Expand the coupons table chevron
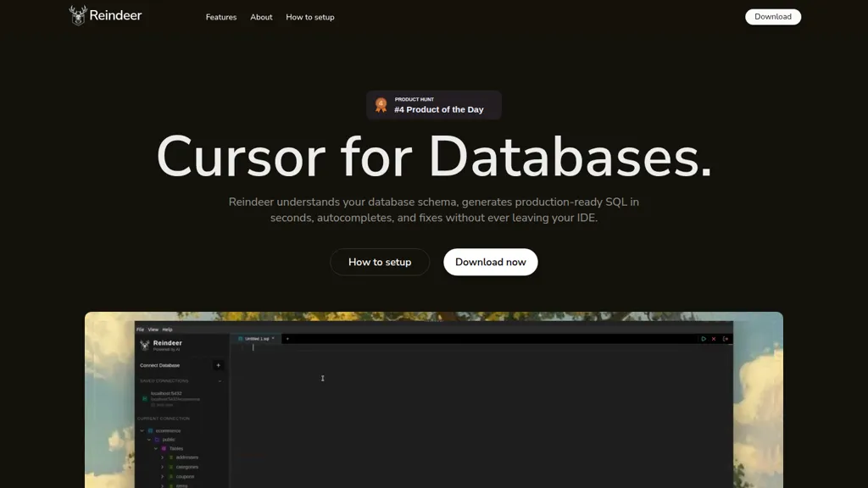This screenshot has width=868, height=488. click(162, 476)
